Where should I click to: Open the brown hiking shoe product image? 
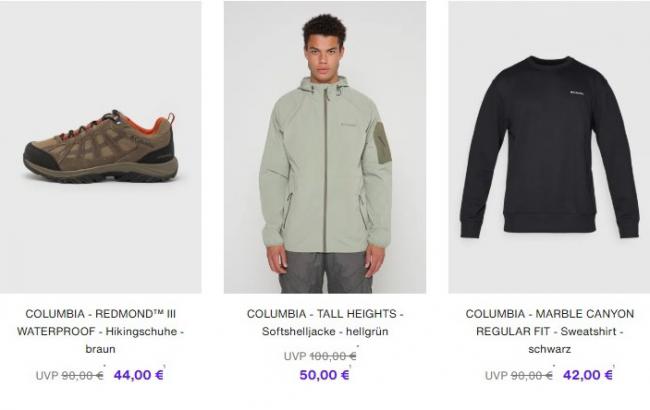click(100, 148)
